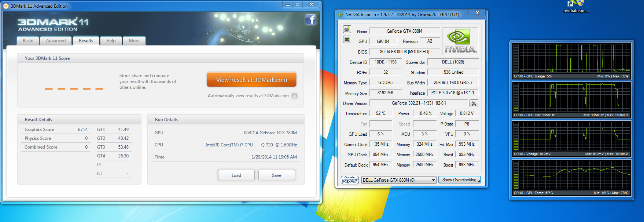The height and width of the screenshot is (222, 644).
Task: Click the Power value 10.46 %
Action: (424, 113)
